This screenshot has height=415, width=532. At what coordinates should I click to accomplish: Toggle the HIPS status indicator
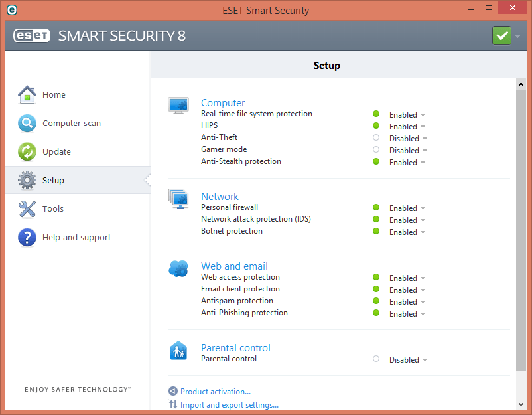point(376,125)
